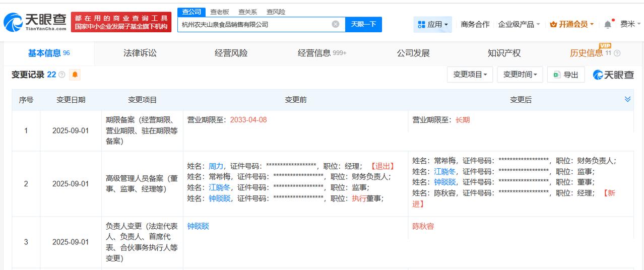Image resolution: width=644 pixels, height=270 pixels.
Task: Switch to 查关系 search tab
Action: point(247,12)
